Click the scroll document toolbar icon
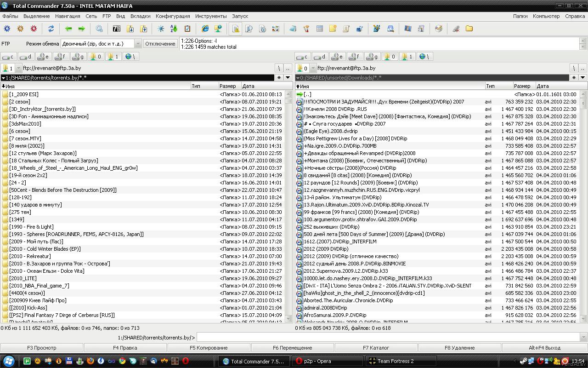Image resolution: width=588 pixels, height=368 pixels. (x=346, y=29)
